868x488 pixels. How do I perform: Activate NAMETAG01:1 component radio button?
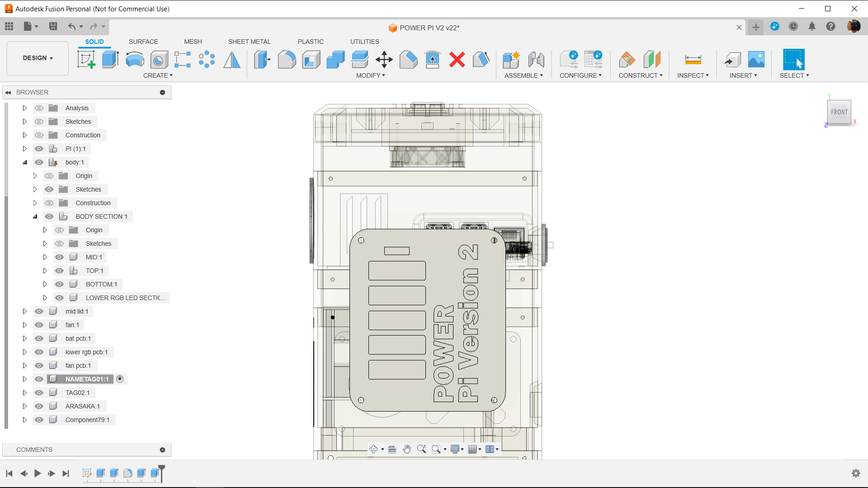tap(120, 379)
